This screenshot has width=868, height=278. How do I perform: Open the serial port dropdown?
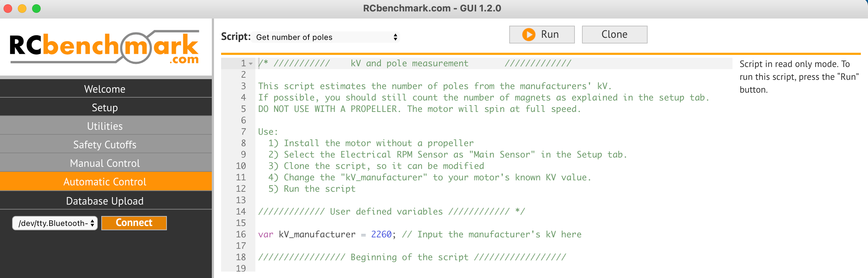tap(55, 223)
